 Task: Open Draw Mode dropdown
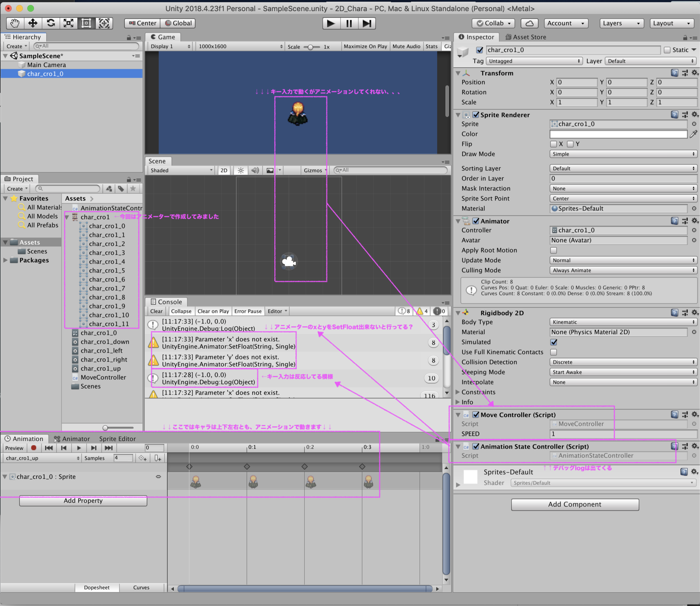pos(623,154)
